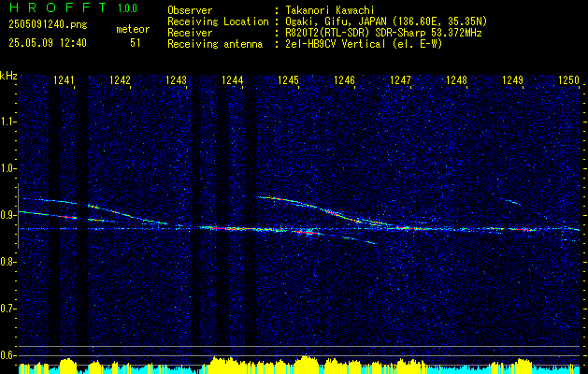Click the 1242 time axis marker
Screen dimensions: 588x374
[120, 79]
